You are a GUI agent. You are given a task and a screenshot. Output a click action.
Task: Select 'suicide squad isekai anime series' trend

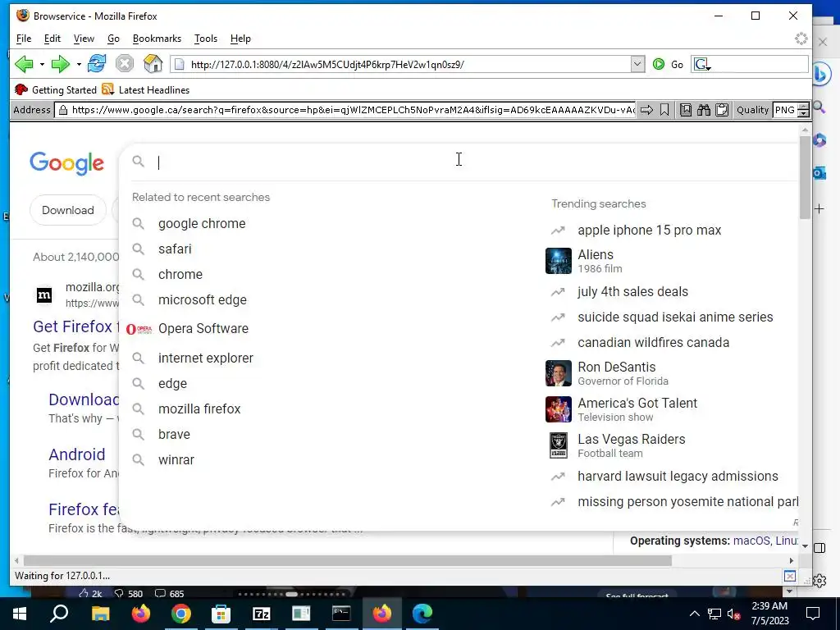[x=675, y=317]
